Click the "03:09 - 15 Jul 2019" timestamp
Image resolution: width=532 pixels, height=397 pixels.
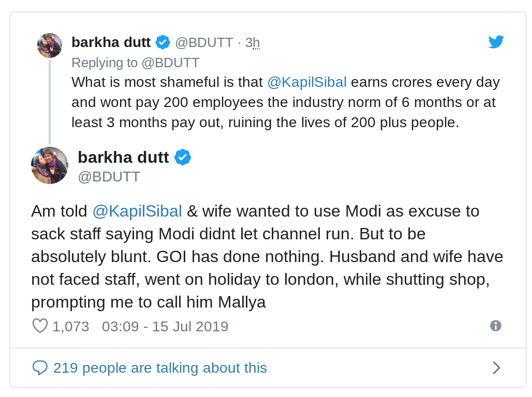tap(165, 326)
